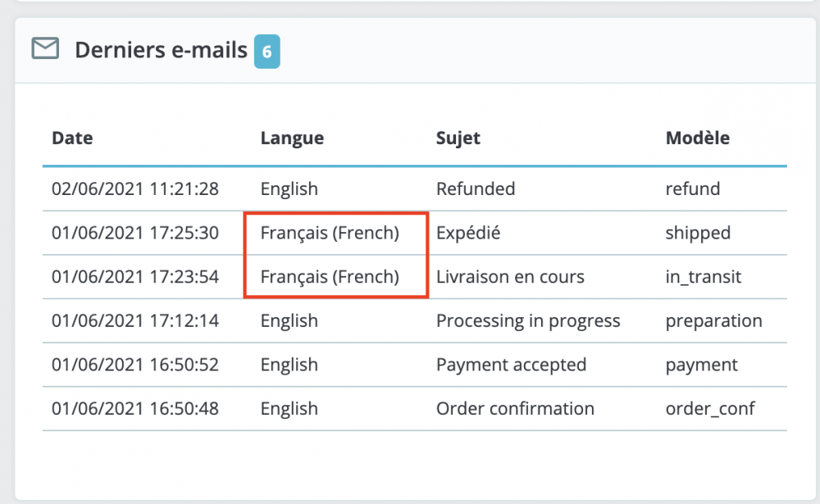The height and width of the screenshot is (504, 820).
Task: Click the Sujet column header
Action: [458, 138]
